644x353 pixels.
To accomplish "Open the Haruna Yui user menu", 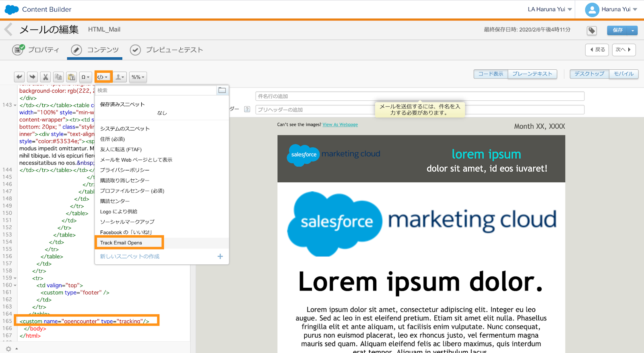I will 619,9.
